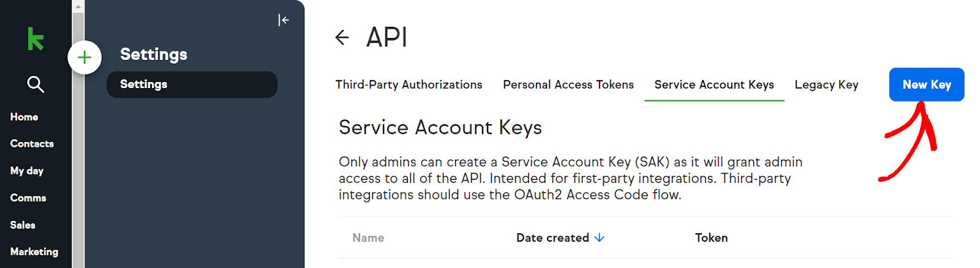This screenshot has width=980, height=268.
Task: Navigate to Comms section
Action: point(28,198)
